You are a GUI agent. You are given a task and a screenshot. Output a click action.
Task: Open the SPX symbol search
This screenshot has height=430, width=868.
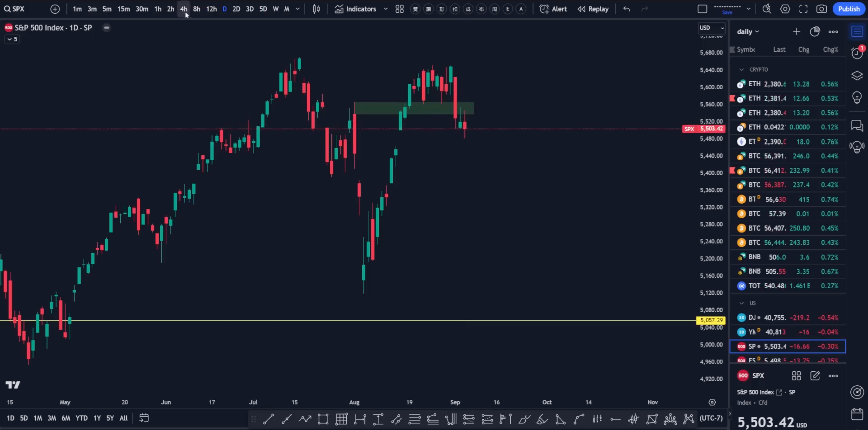coord(14,9)
